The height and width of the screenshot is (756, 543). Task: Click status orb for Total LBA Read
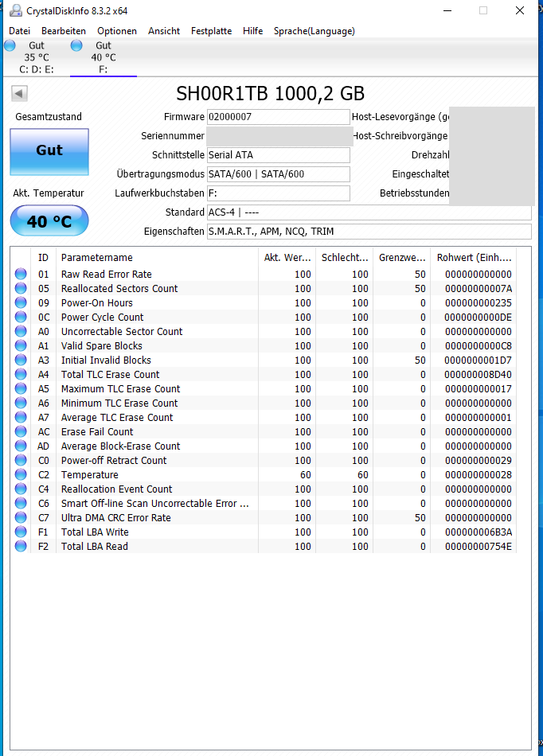click(21, 546)
